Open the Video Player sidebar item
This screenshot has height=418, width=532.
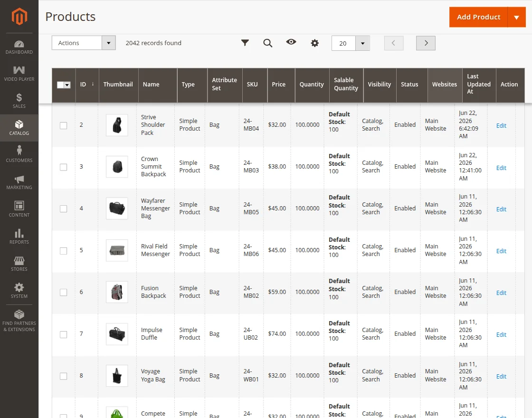coord(19,74)
